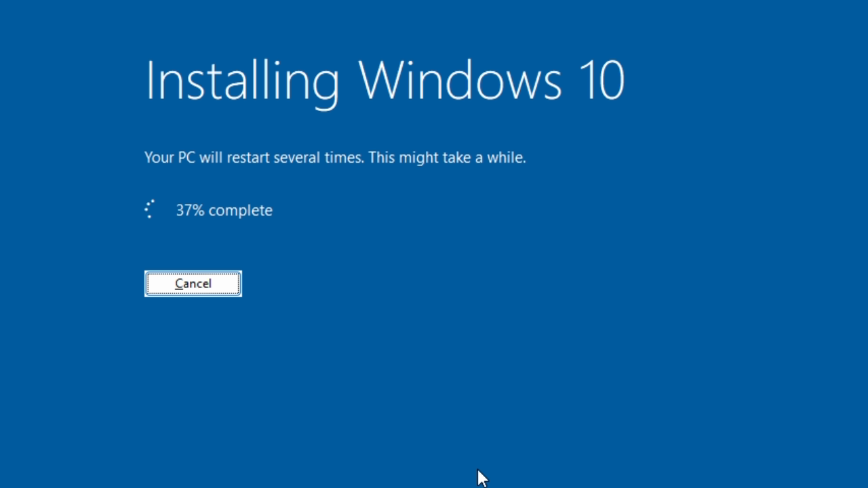This screenshot has width=868, height=488.
Task: Click the word "Installing" in the title
Action: point(242,81)
